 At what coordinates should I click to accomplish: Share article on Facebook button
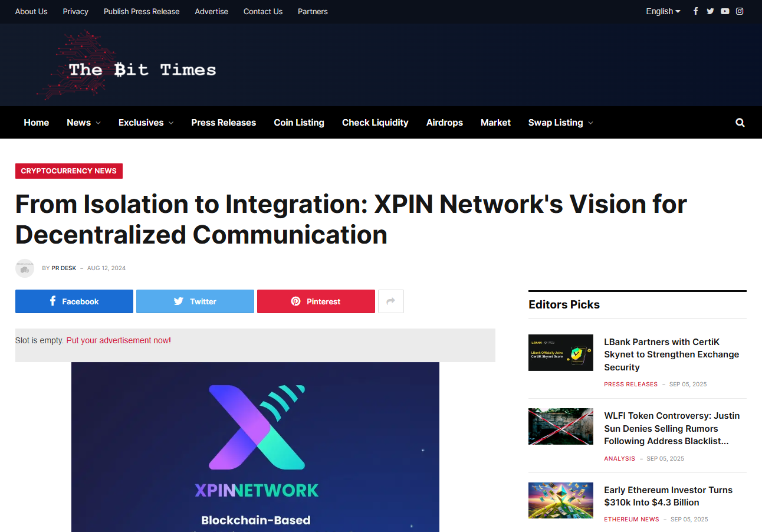pos(74,301)
